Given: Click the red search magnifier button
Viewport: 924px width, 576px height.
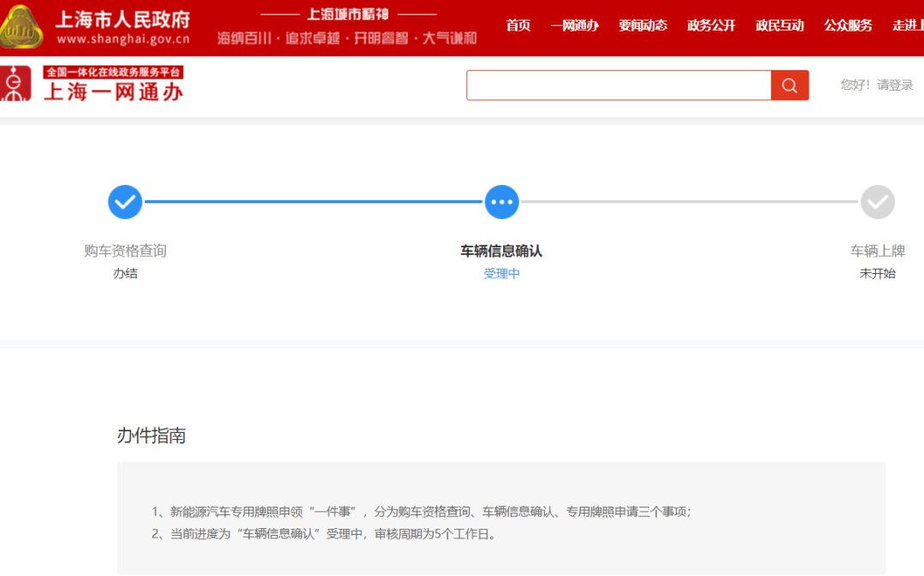Looking at the screenshot, I should click(789, 86).
